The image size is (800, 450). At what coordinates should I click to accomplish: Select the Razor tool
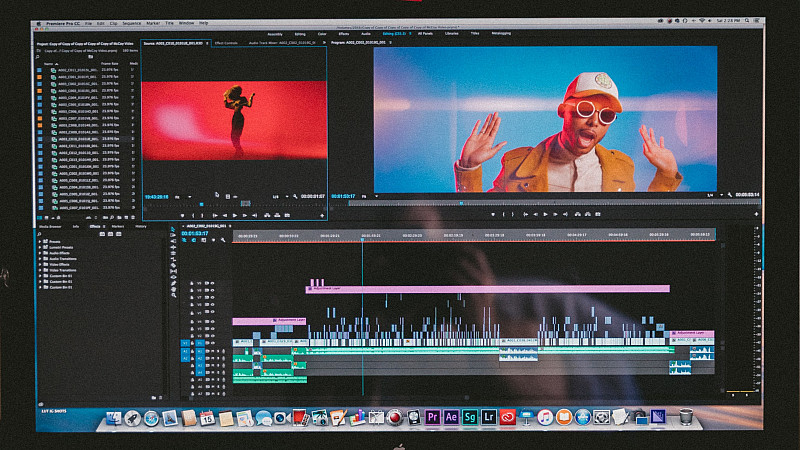[x=173, y=265]
